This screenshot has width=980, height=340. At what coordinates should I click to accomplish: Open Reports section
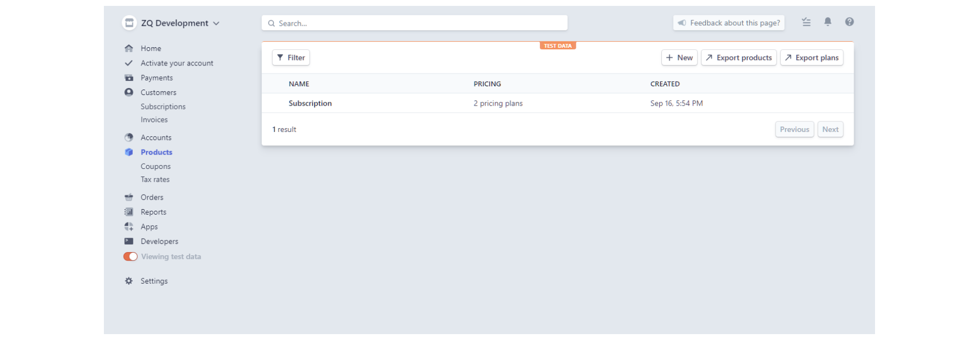pyautogui.click(x=153, y=212)
